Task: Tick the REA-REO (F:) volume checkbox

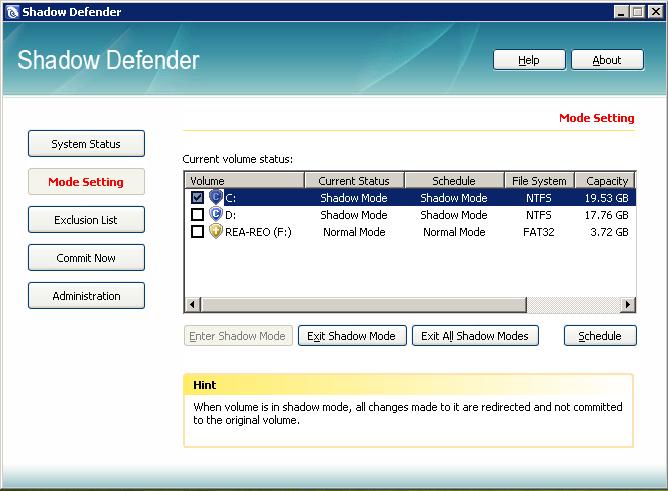Action: (197, 231)
